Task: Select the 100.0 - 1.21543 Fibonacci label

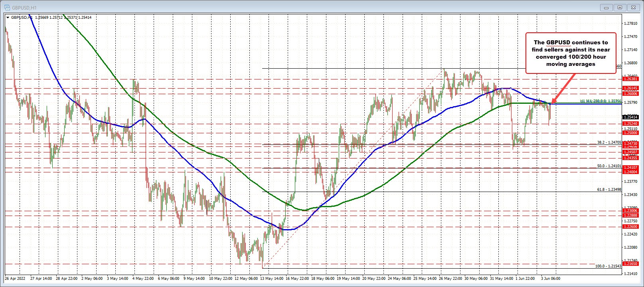Action: click(x=608, y=266)
